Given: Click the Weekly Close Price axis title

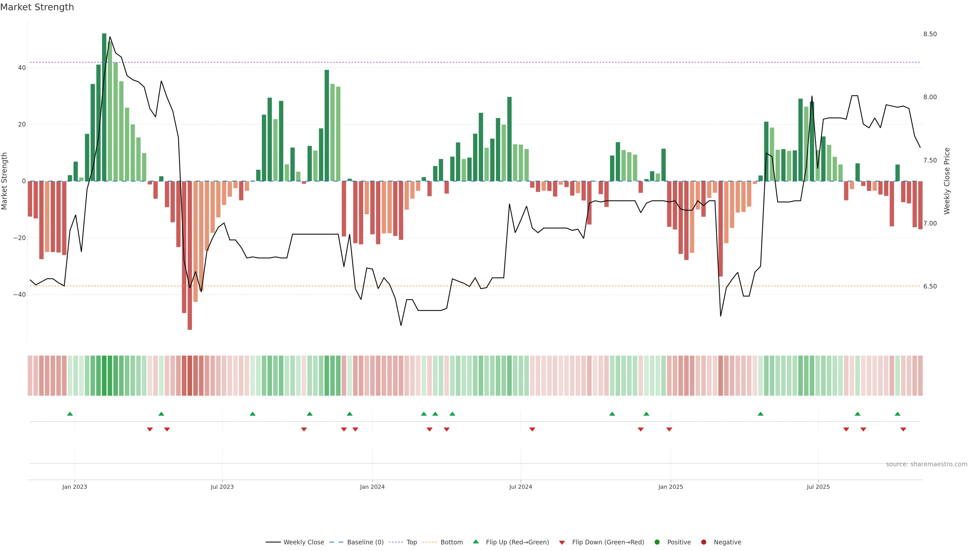Looking at the screenshot, I should tap(947, 181).
